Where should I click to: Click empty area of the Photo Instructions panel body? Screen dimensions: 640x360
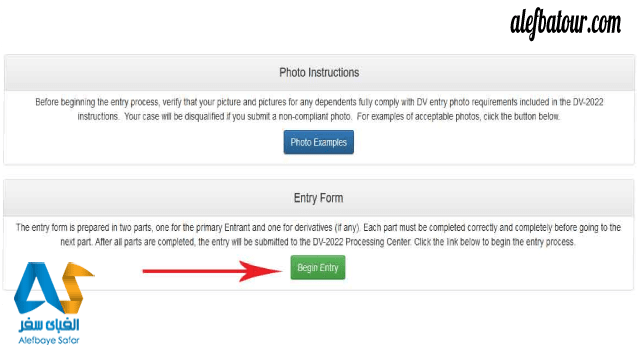[490, 143]
